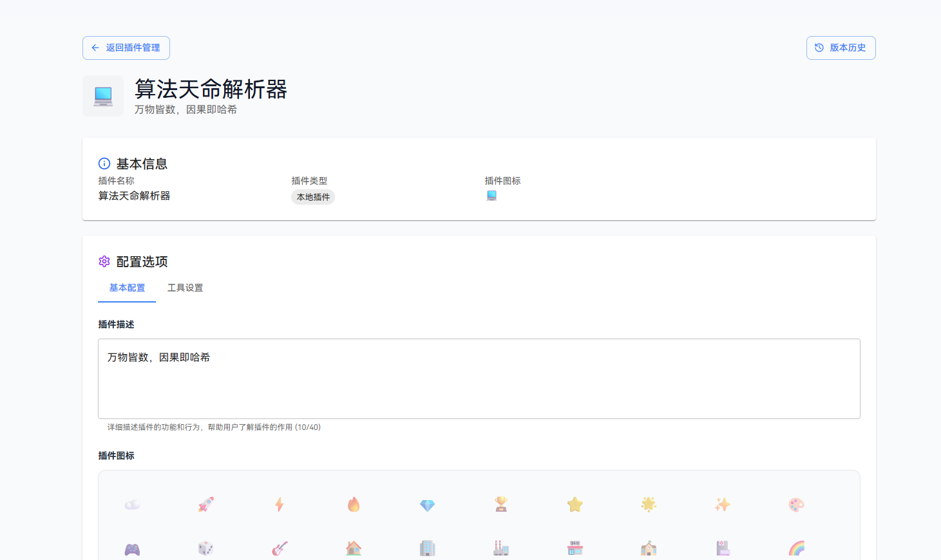Choose the sparkles icon

click(723, 505)
